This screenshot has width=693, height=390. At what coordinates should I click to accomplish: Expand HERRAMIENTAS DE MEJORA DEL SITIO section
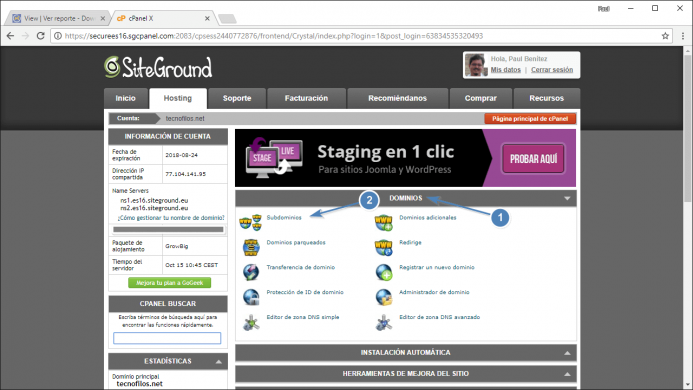coord(406,374)
